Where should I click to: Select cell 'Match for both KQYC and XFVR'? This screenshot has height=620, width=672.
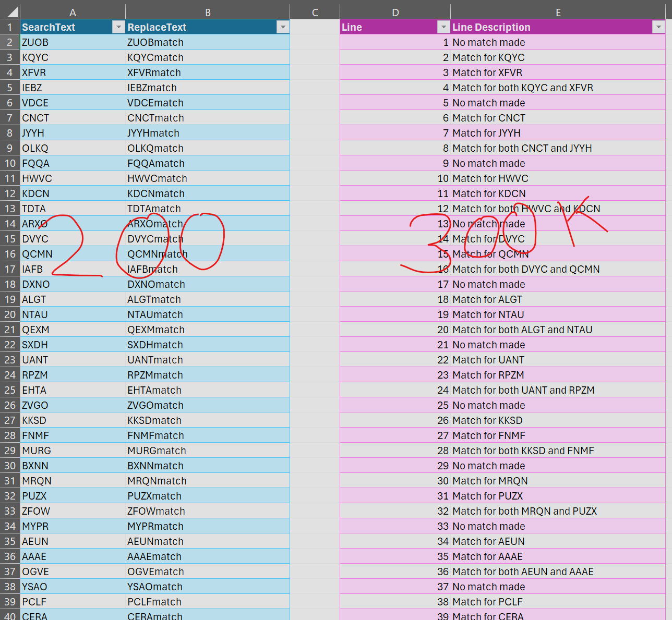click(558, 88)
